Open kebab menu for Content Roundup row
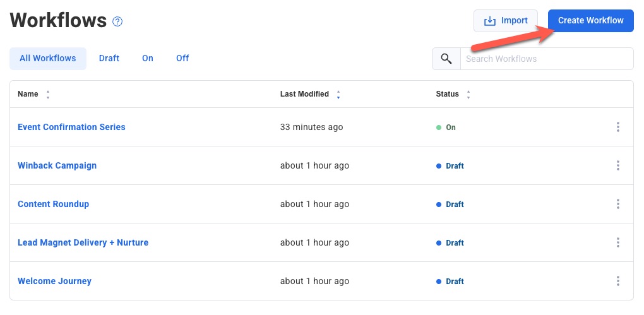Image resolution: width=644 pixels, height=315 pixels. (x=617, y=204)
